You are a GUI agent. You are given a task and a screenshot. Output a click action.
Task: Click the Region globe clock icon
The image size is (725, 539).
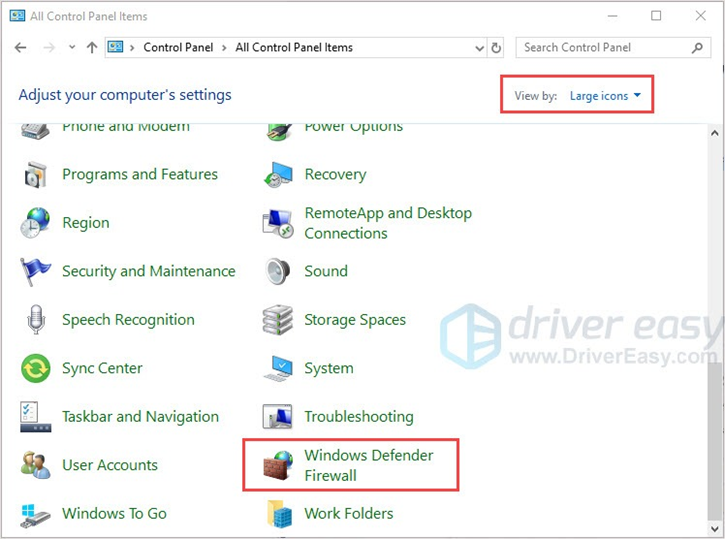tap(35, 223)
